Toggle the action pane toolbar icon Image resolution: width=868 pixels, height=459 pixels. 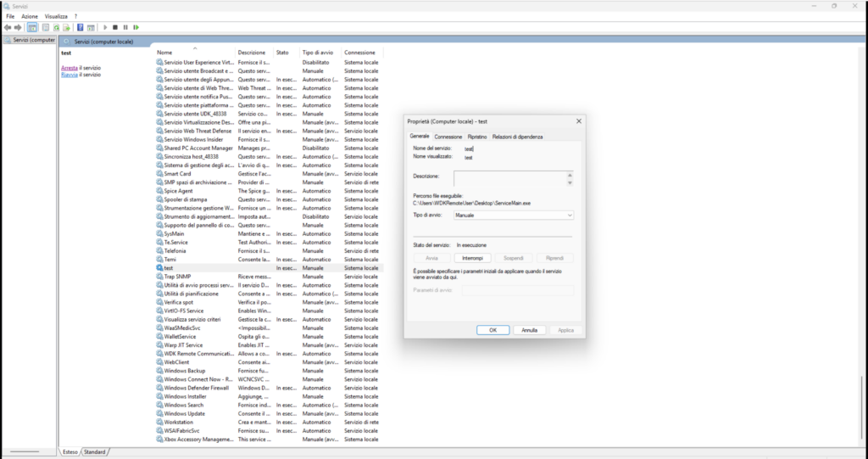91,27
